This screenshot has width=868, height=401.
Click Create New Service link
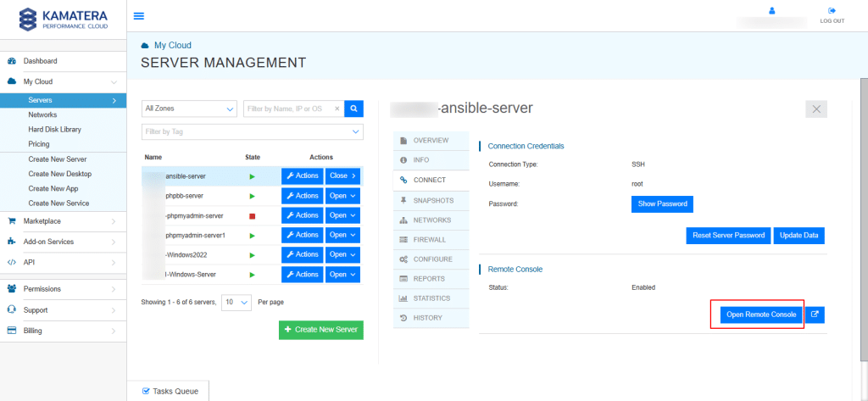coord(58,203)
